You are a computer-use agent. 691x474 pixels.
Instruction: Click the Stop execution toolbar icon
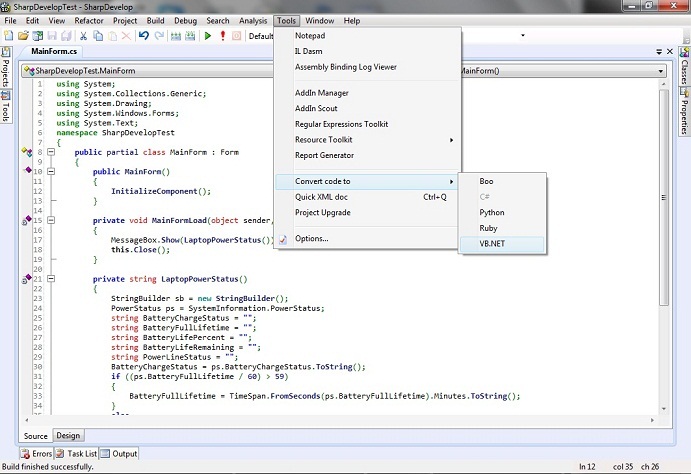point(237,36)
